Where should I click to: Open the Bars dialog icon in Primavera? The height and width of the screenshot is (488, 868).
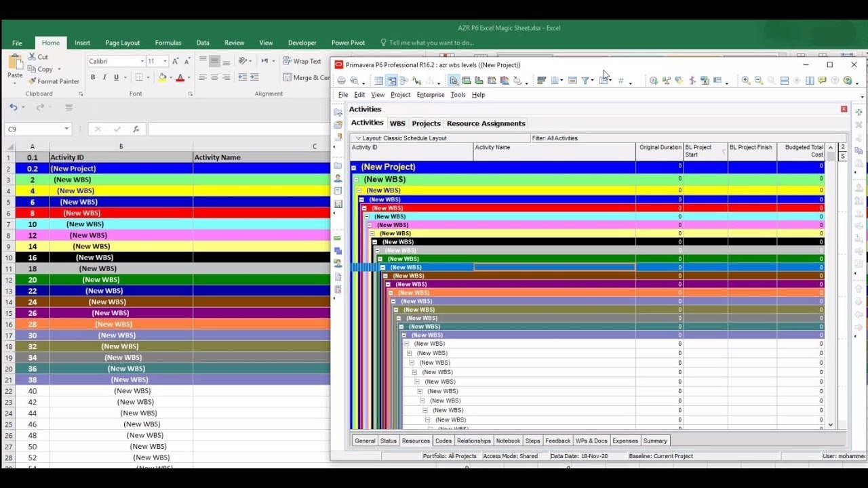click(541, 81)
